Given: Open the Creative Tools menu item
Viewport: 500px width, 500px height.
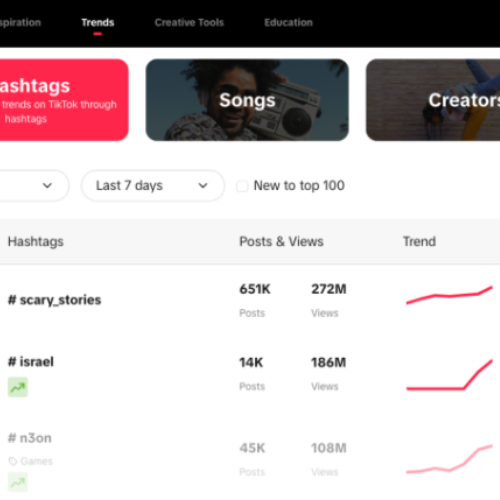Looking at the screenshot, I should pos(189,23).
